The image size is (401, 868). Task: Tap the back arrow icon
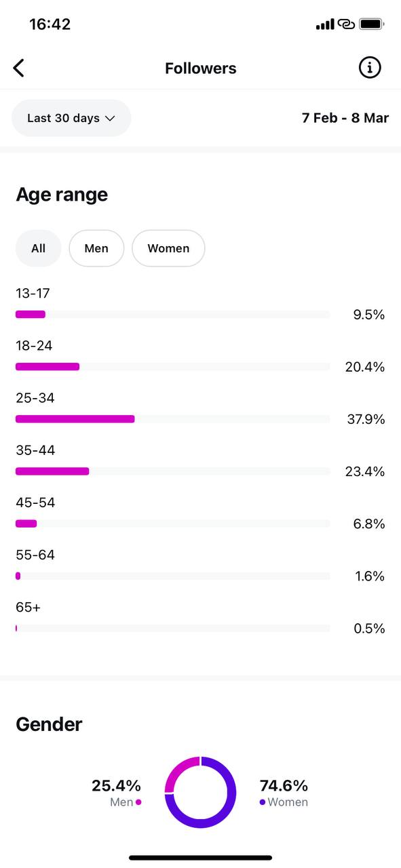click(19, 68)
